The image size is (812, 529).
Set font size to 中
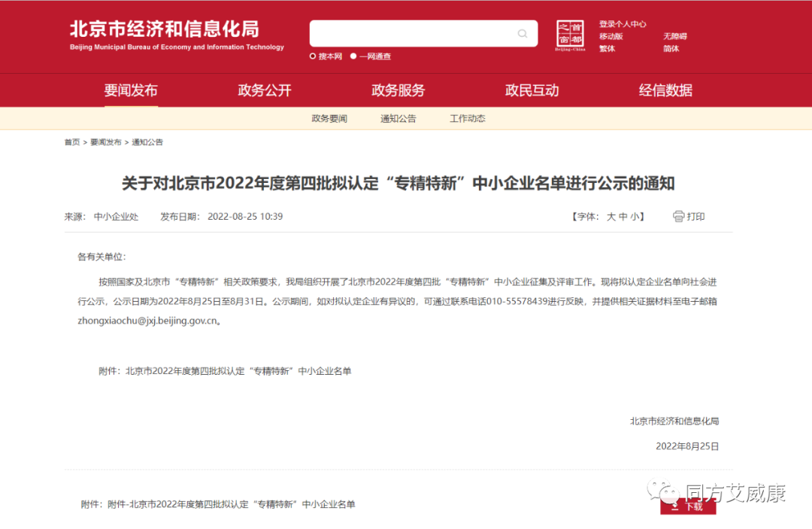[623, 217]
